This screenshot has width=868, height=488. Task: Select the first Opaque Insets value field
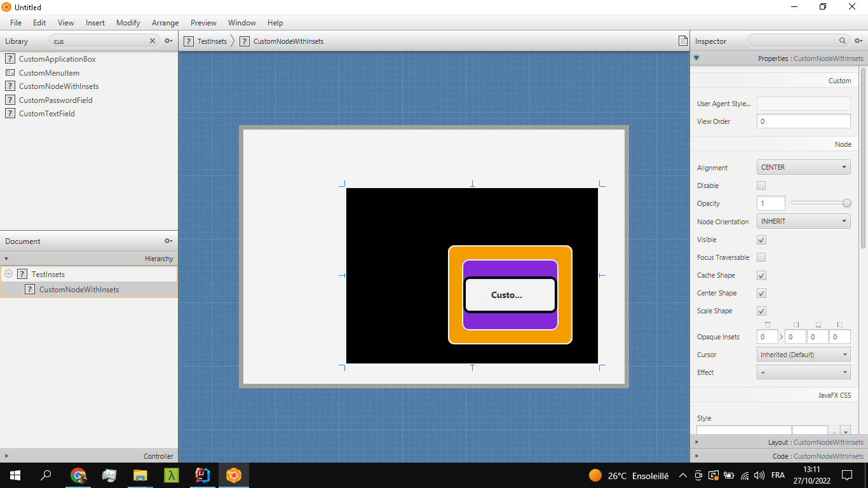click(766, 336)
